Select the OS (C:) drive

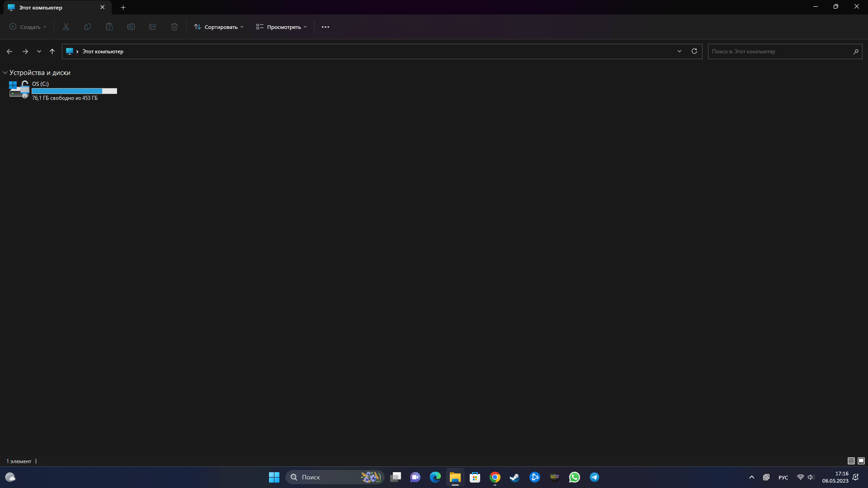(63, 90)
